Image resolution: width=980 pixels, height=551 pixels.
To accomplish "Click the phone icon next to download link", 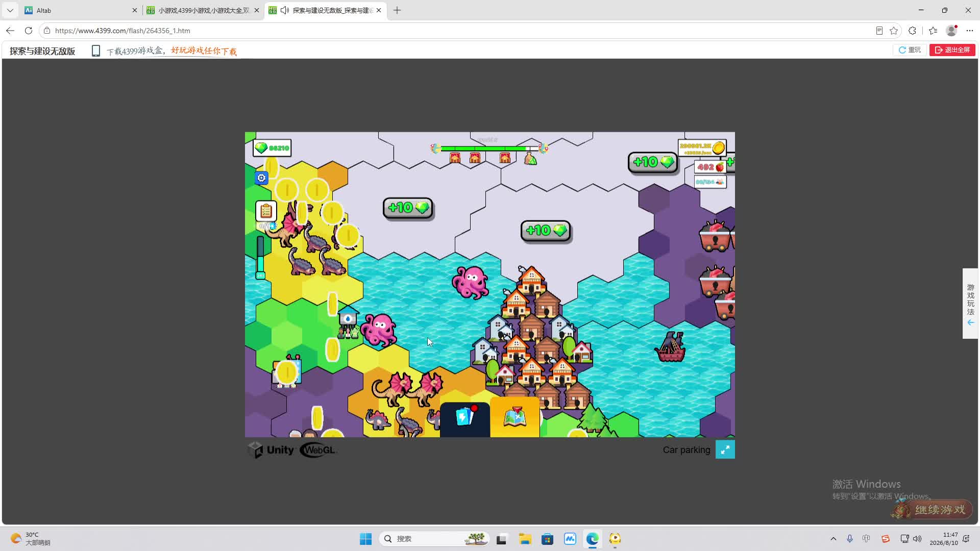I will click(95, 51).
